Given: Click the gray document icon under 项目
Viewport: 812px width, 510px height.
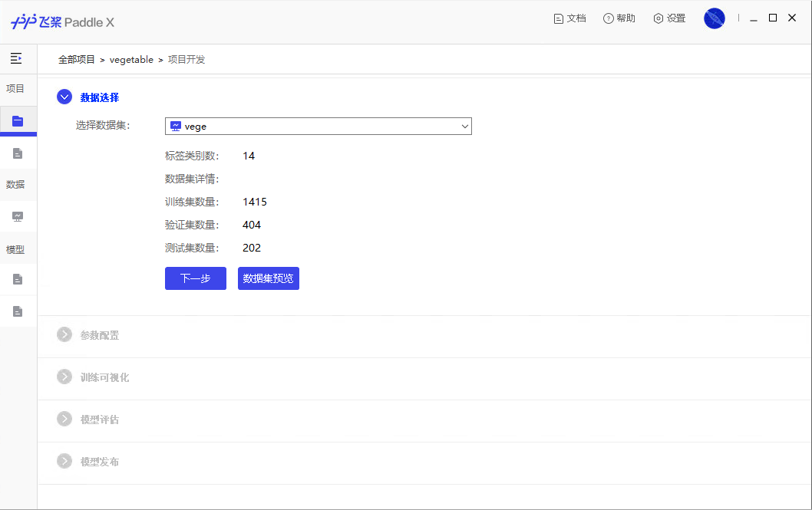Looking at the screenshot, I should coord(18,153).
